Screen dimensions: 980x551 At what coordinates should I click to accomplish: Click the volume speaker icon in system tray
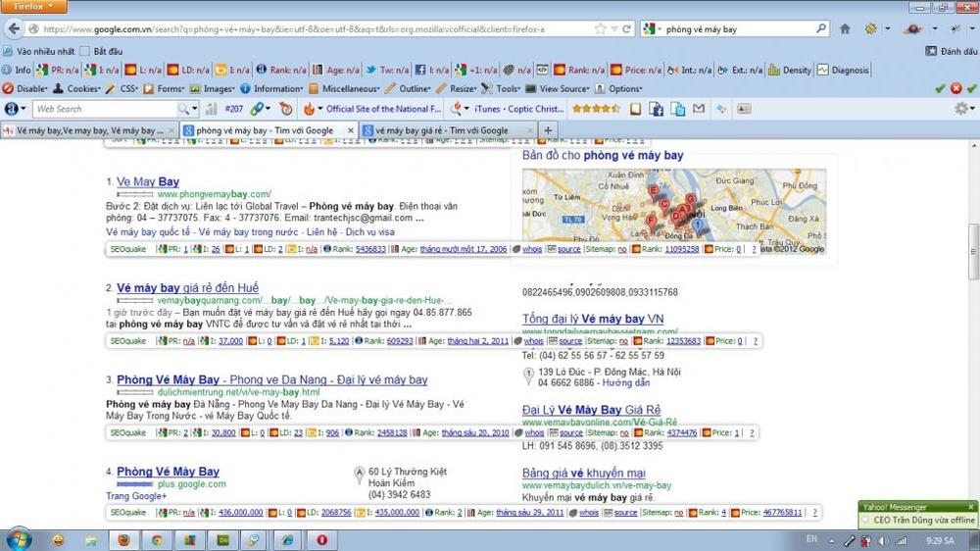point(883,540)
